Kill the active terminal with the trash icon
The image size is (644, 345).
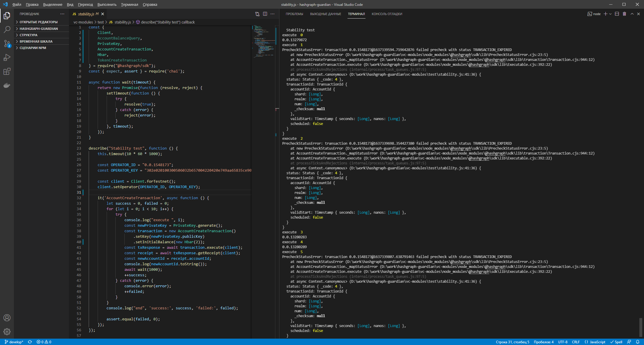pos(624,14)
